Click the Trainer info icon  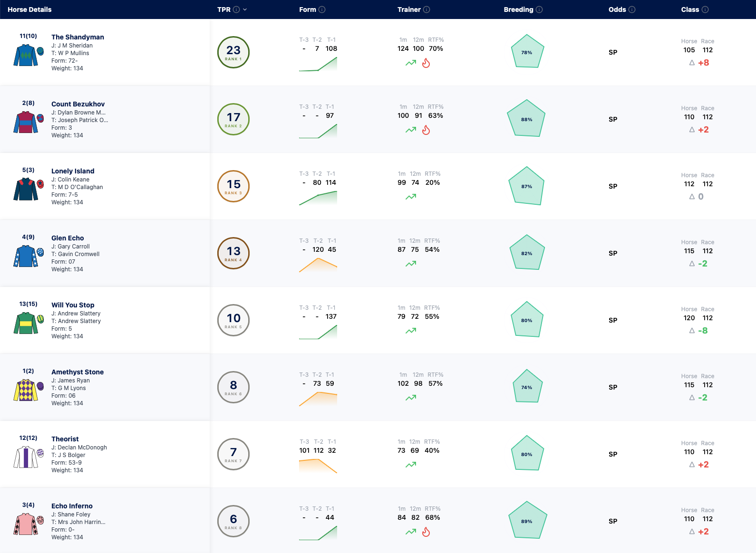[426, 10]
